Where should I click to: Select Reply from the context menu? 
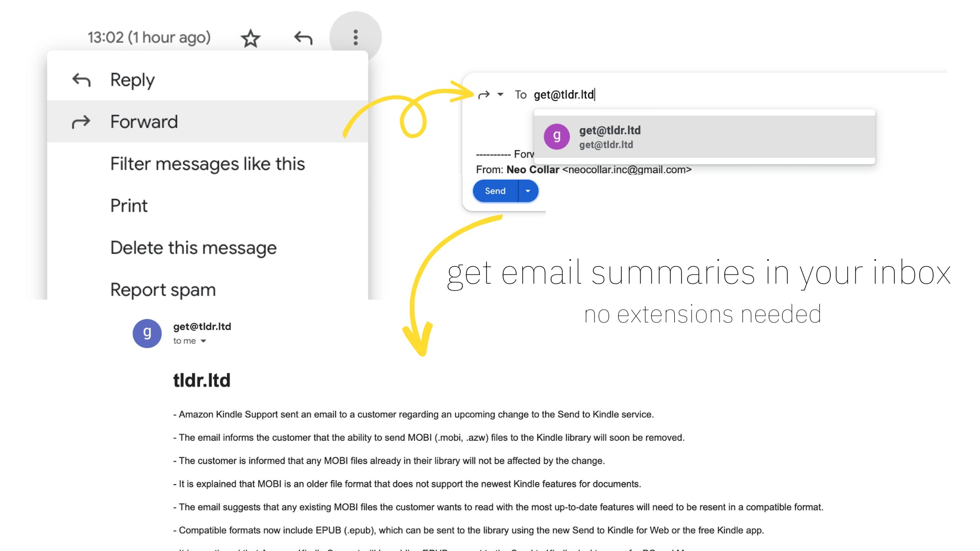pyautogui.click(x=133, y=80)
